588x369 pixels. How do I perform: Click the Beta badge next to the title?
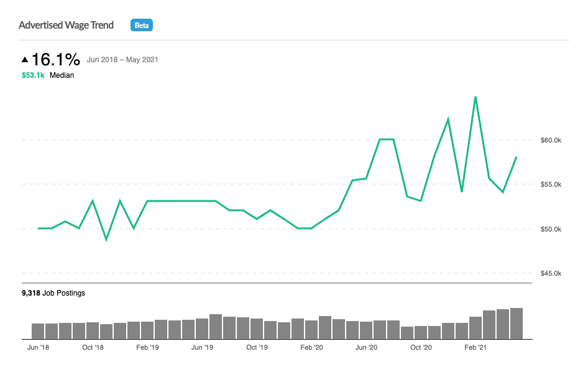(142, 26)
